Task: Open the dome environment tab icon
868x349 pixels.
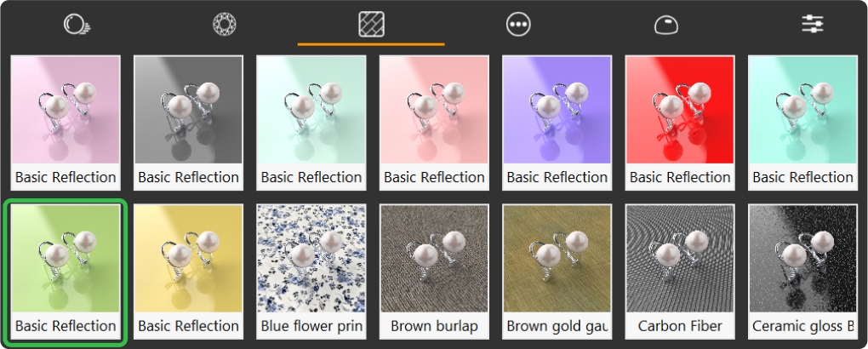Action: point(665,25)
